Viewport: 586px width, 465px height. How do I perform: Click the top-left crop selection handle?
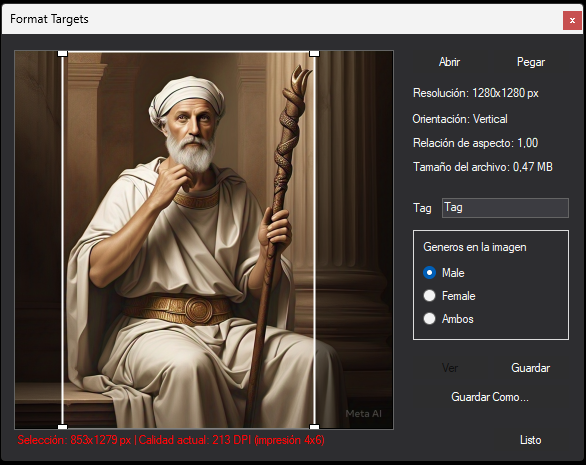pyautogui.click(x=62, y=54)
